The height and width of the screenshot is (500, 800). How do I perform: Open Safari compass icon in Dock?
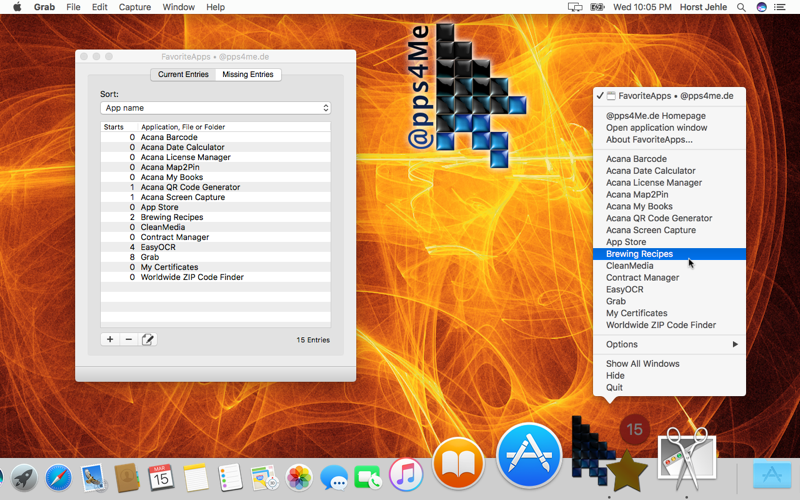pyautogui.click(x=58, y=478)
